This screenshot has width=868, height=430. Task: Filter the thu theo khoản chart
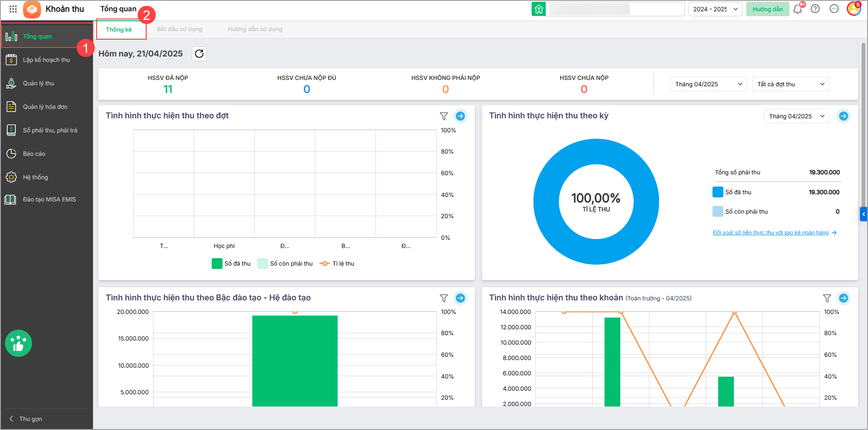pyautogui.click(x=827, y=298)
